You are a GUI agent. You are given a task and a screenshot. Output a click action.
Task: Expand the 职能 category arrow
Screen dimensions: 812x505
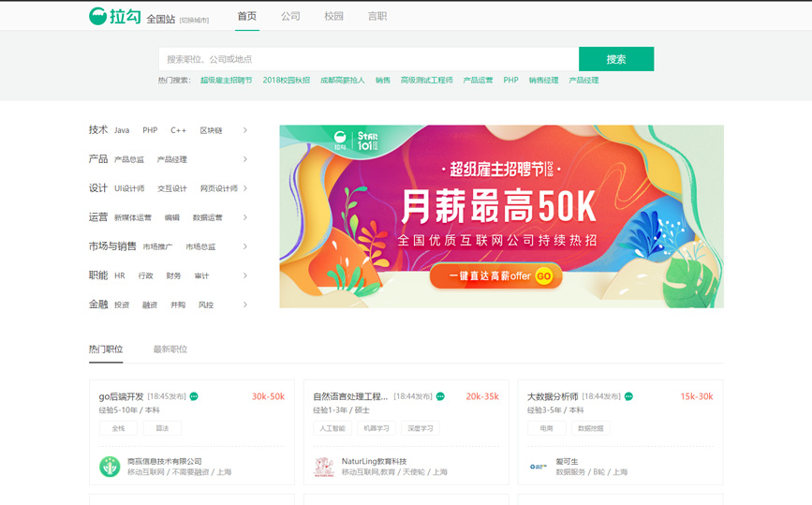click(245, 275)
